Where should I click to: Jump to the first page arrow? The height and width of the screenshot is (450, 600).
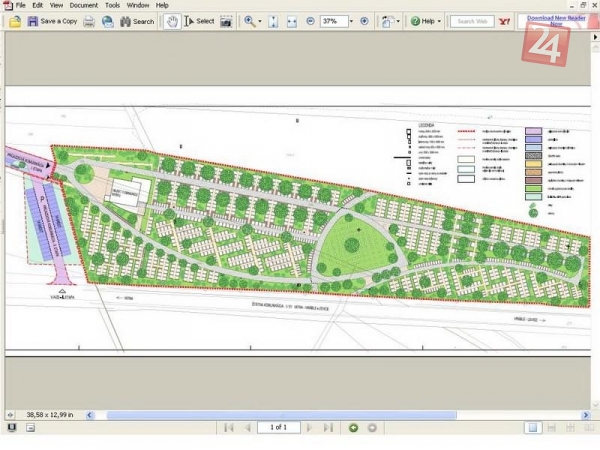coord(229,428)
